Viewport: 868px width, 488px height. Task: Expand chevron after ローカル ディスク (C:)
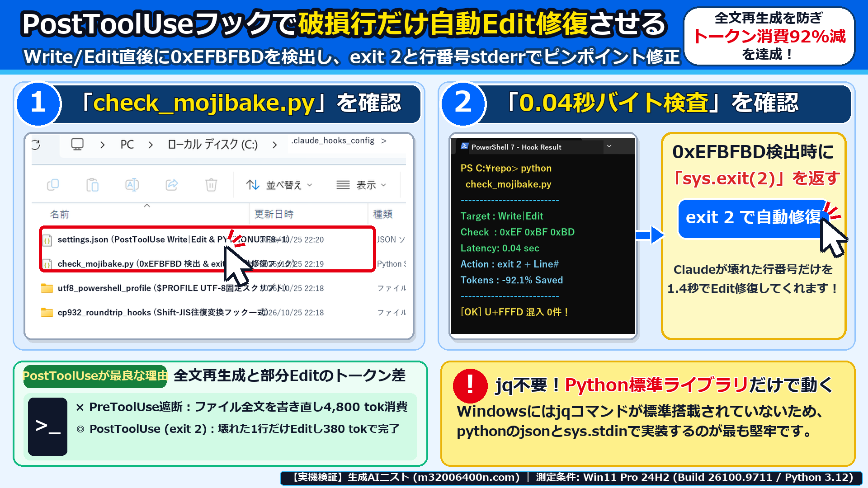pyautogui.click(x=274, y=145)
